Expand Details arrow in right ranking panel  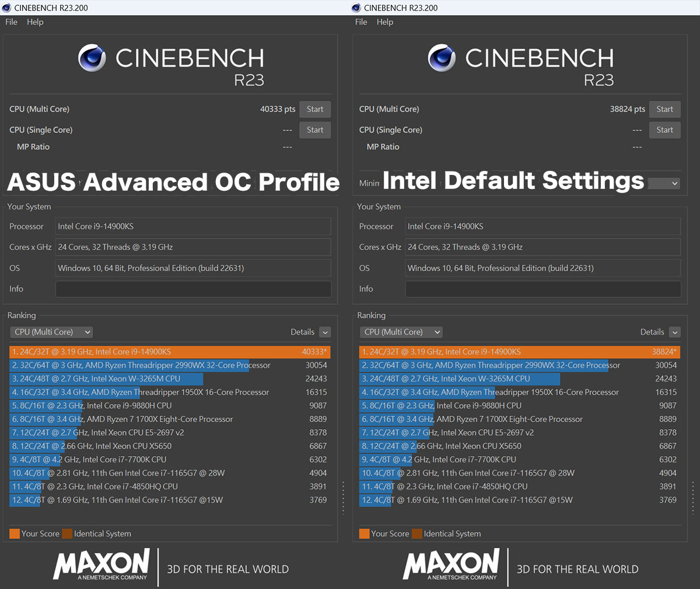pyautogui.click(x=675, y=332)
